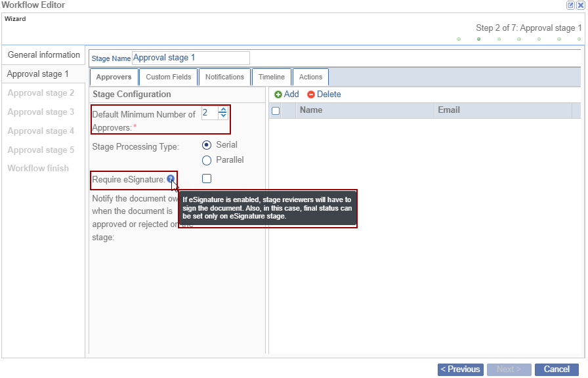Switch to the Custom Fields tab
588x378 pixels.
169,77
